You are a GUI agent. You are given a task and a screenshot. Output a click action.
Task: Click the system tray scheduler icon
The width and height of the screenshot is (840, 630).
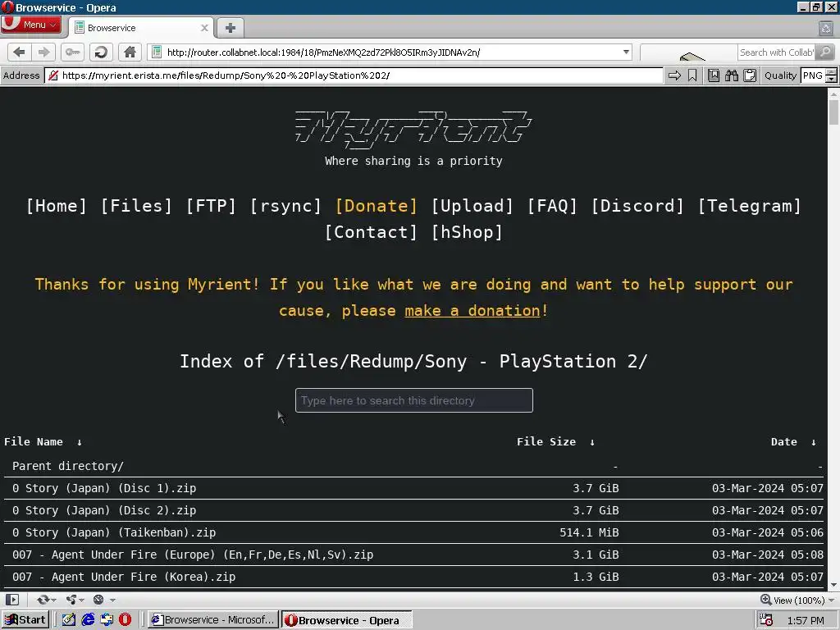pyautogui.click(x=766, y=620)
